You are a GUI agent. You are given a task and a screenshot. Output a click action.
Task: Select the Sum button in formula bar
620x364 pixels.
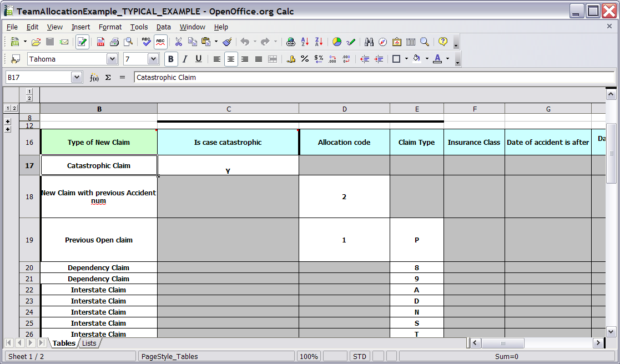pyautogui.click(x=108, y=78)
